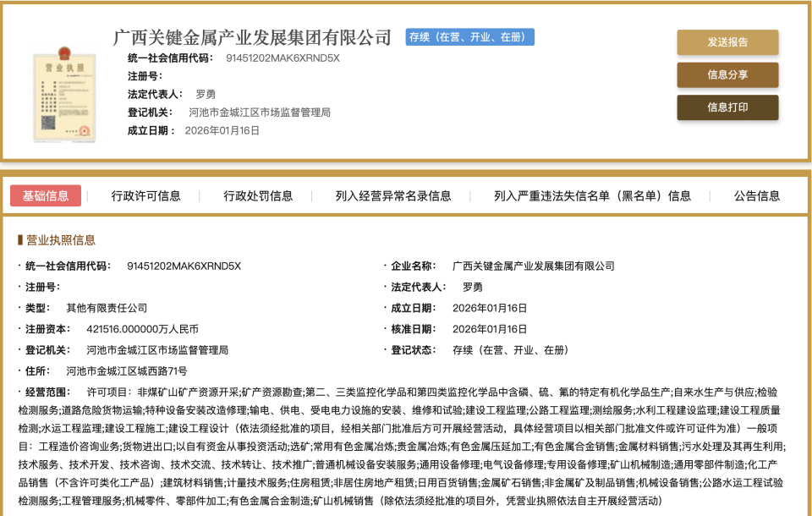Click the 信息分享 button

pos(727,74)
